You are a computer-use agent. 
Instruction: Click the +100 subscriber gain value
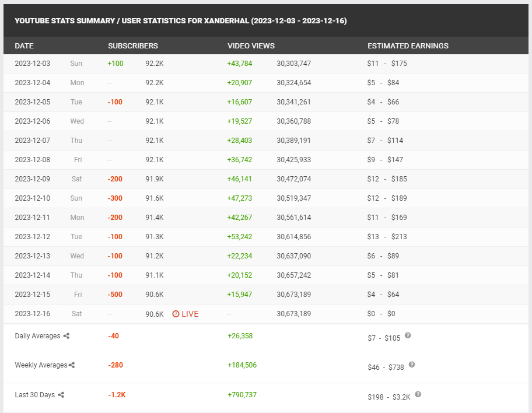(x=116, y=64)
